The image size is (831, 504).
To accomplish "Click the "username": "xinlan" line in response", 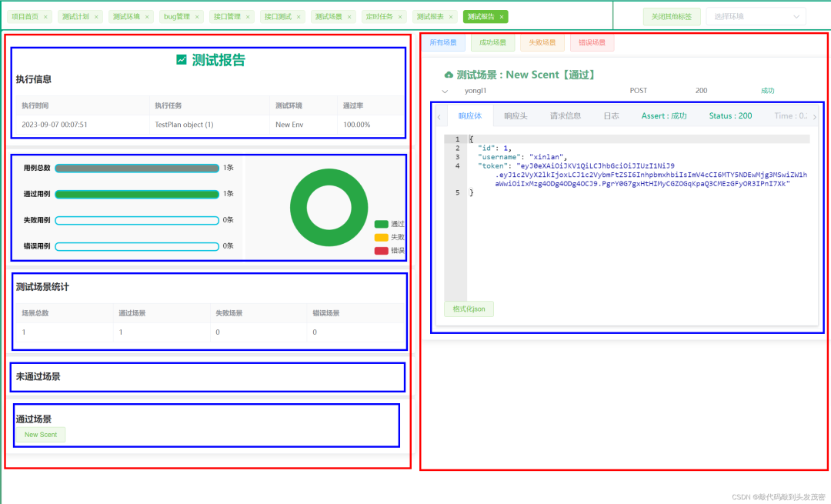I will (x=522, y=157).
